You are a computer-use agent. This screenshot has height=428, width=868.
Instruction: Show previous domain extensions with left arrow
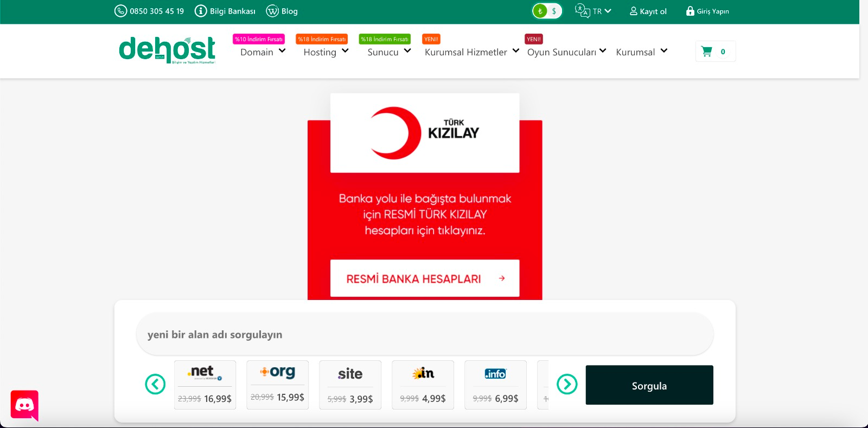point(155,384)
